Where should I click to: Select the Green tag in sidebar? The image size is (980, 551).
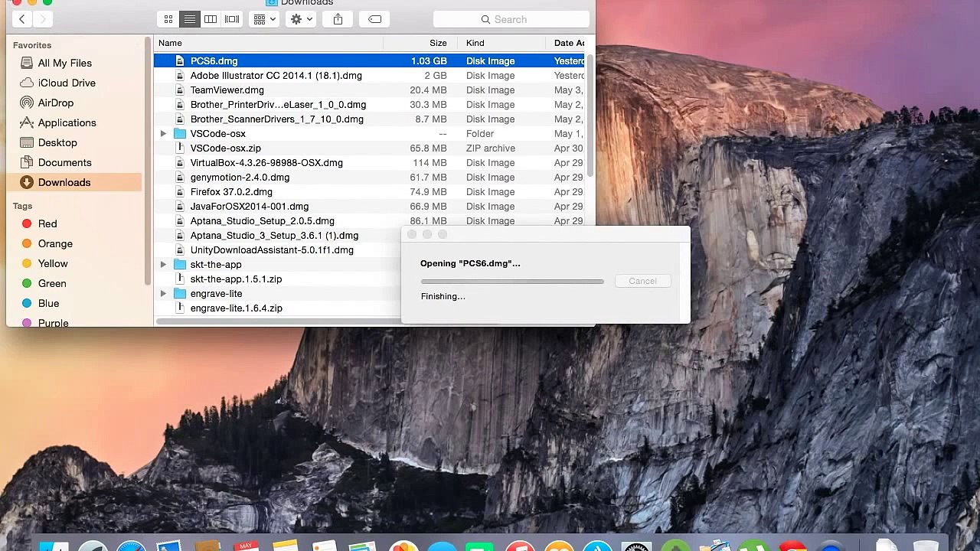tap(52, 283)
